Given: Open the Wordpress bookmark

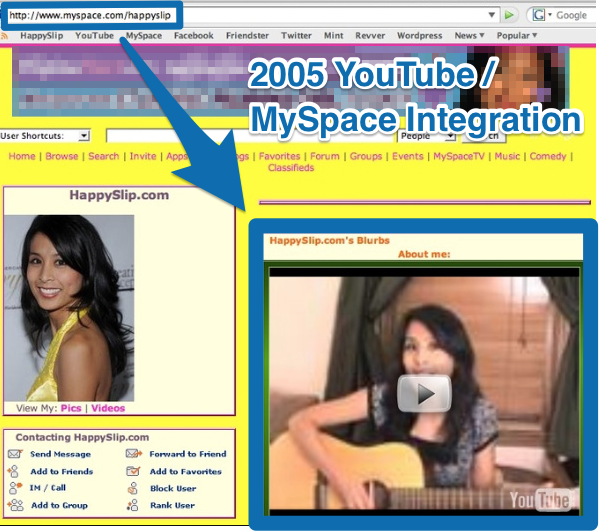Looking at the screenshot, I should point(419,36).
